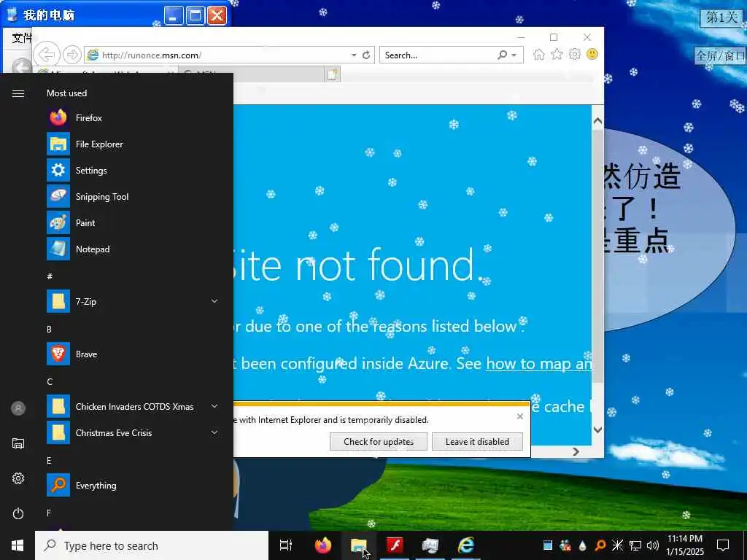Open Settings gear in Start menu sidebar
747x560 pixels.
point(18,478)
